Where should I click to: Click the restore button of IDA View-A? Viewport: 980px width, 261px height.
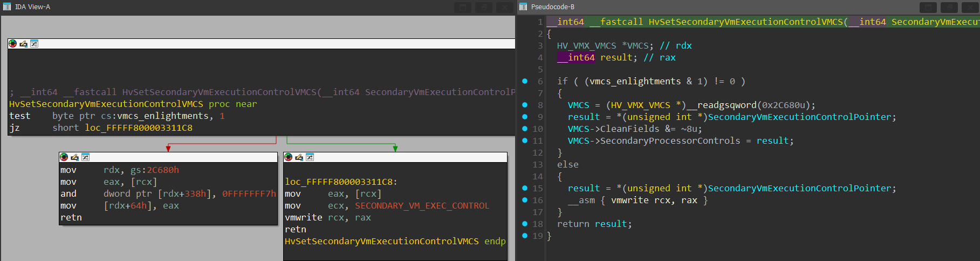click(484, 8)
